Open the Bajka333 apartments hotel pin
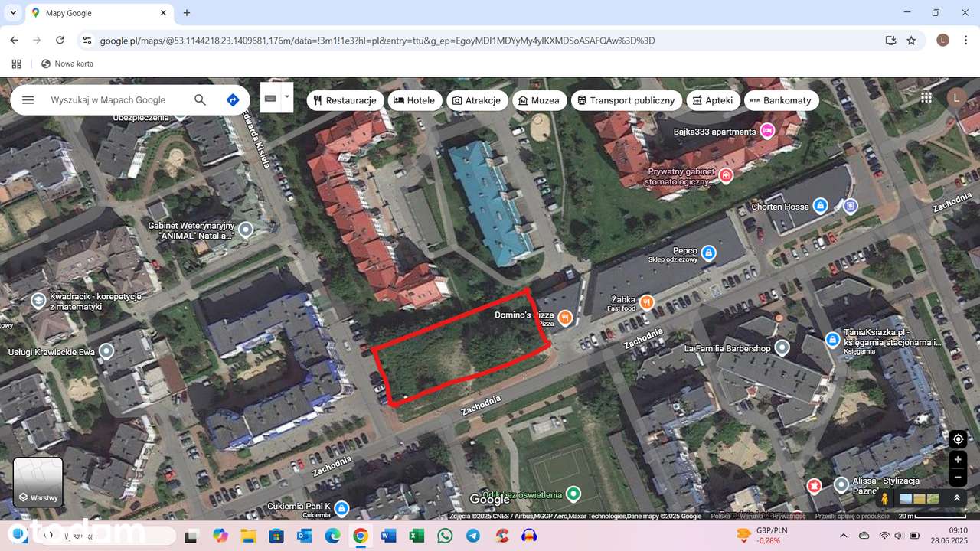The image size is (980, 551). click(767, 132)
